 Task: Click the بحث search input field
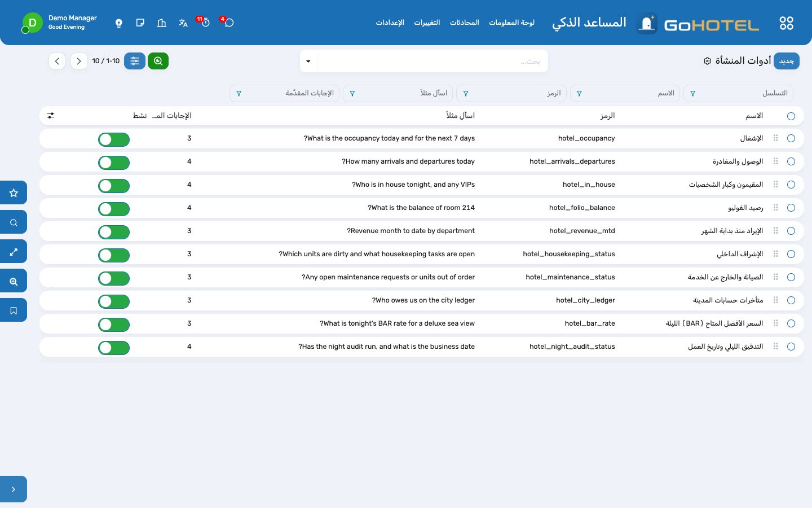(433, 61)
